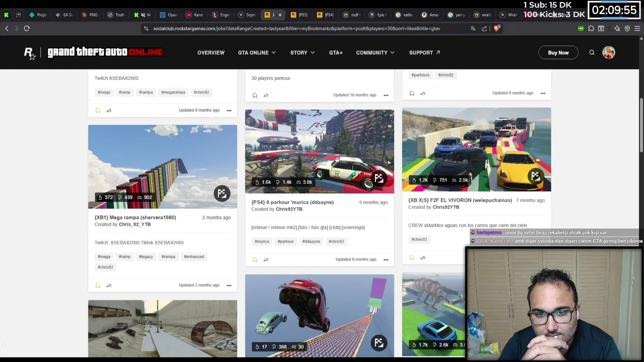The width and height of the screenshot is (644, 362).
Task: Select the #parkours tag
Action: [420, 75]
